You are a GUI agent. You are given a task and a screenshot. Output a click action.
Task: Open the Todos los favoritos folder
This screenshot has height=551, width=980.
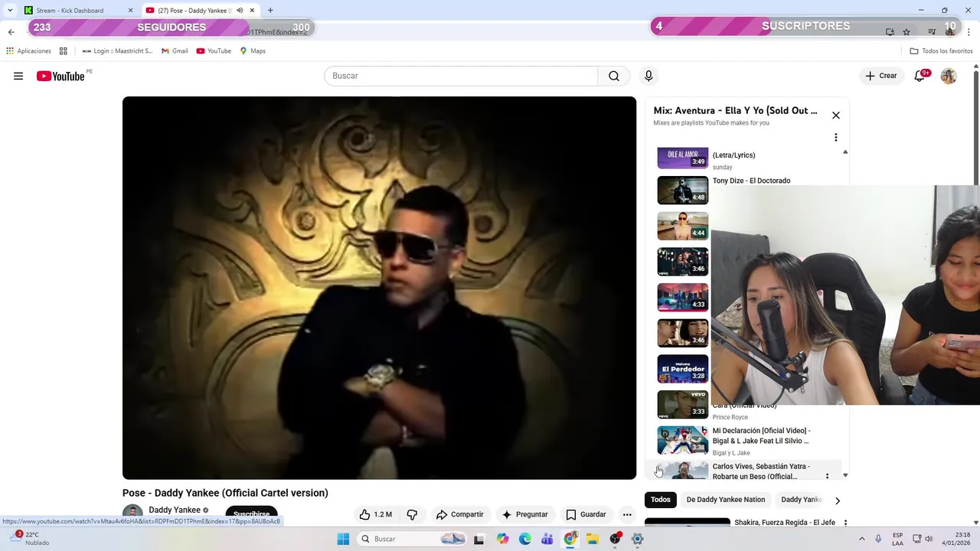941,51
